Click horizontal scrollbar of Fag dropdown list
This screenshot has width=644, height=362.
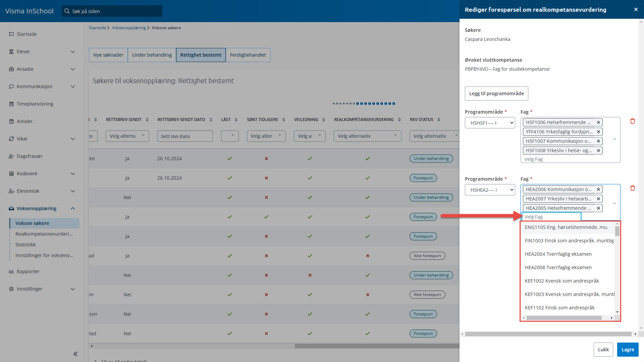click(x=564, y=318)
